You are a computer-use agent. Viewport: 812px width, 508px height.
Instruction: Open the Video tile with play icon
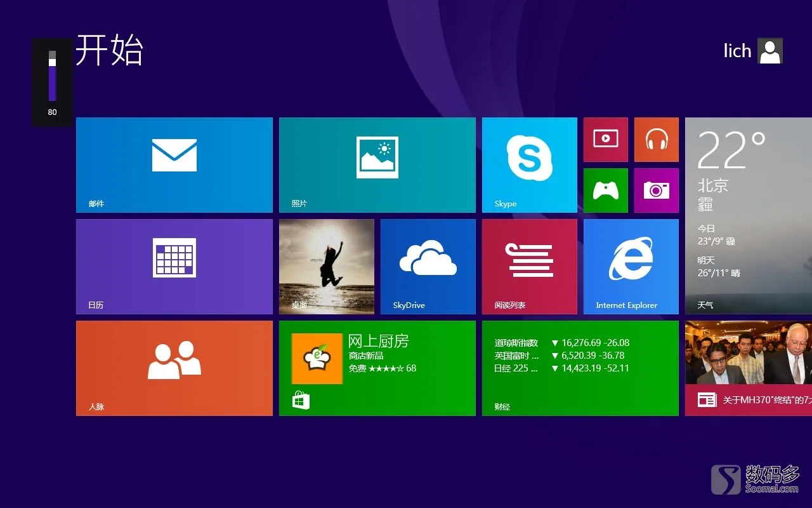point(606,140)
